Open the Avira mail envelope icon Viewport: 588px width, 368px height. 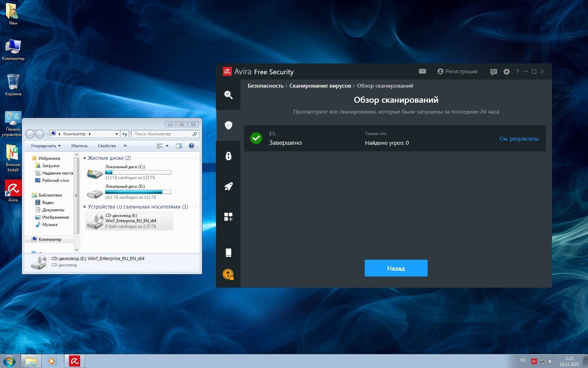(x=422, y=71)
